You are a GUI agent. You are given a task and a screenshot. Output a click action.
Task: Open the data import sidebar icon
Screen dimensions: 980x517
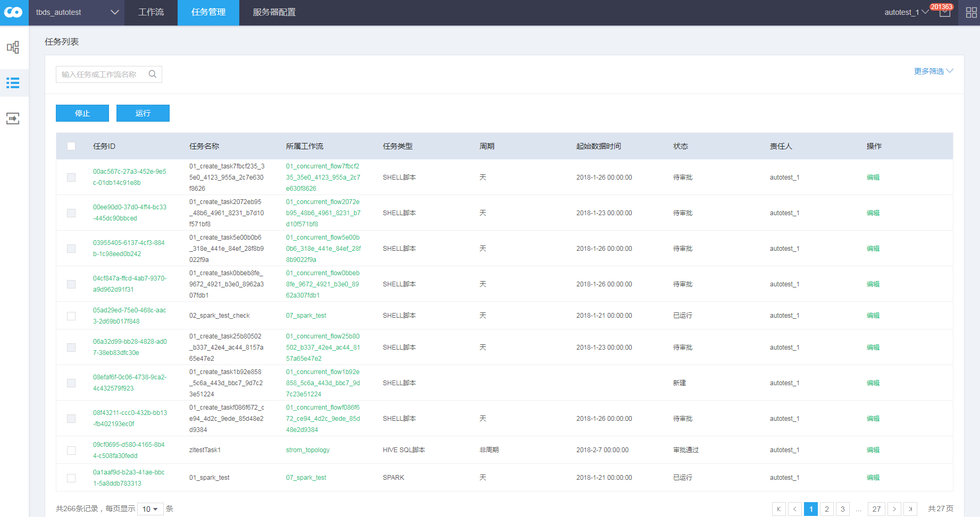(13, 118)
